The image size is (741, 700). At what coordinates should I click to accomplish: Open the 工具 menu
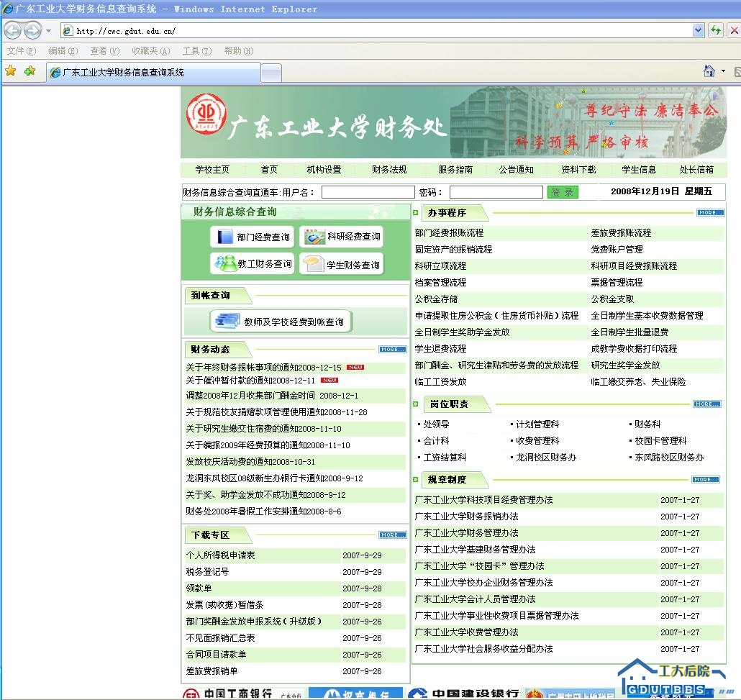coord(196,51)
